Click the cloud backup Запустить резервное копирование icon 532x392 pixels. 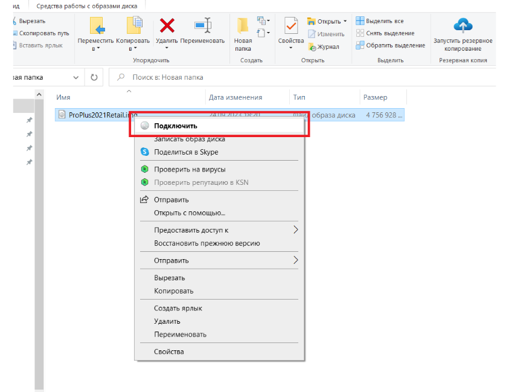(x=463, y=26)
